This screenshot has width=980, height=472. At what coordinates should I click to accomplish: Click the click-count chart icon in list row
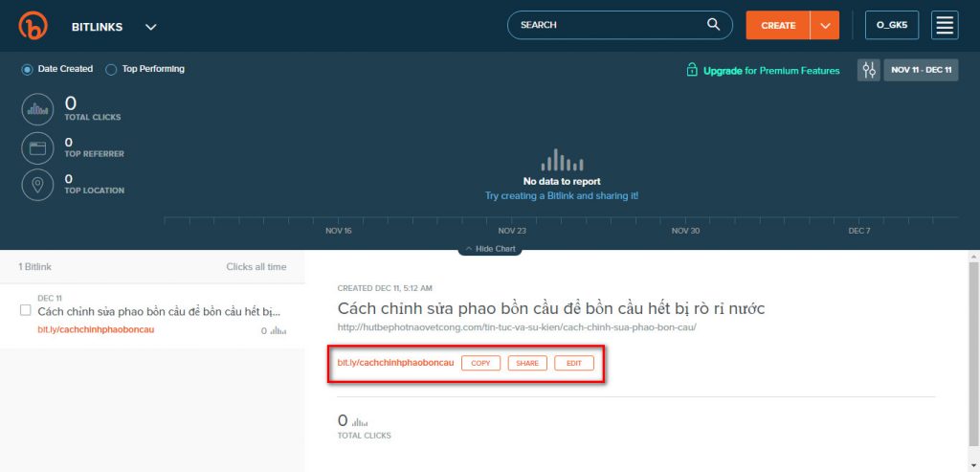(x=278, y=330)
